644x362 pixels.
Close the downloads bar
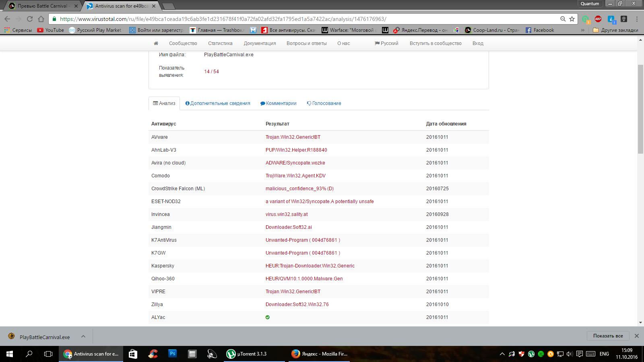pos(637,336)
